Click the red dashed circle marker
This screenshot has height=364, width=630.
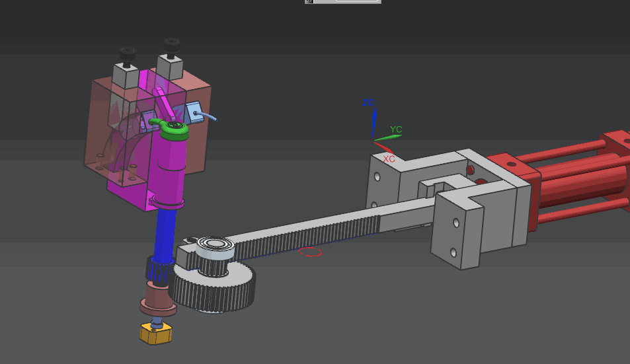310,252
